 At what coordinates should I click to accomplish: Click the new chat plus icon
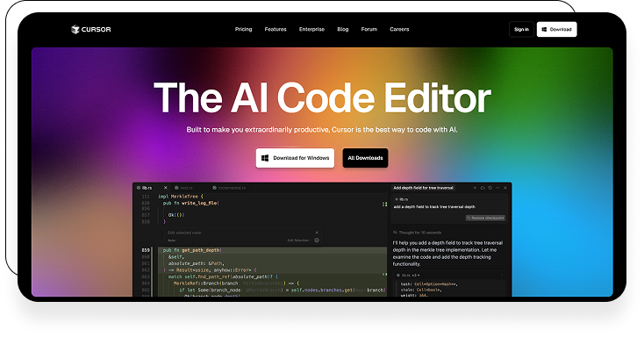pos(476,188)
